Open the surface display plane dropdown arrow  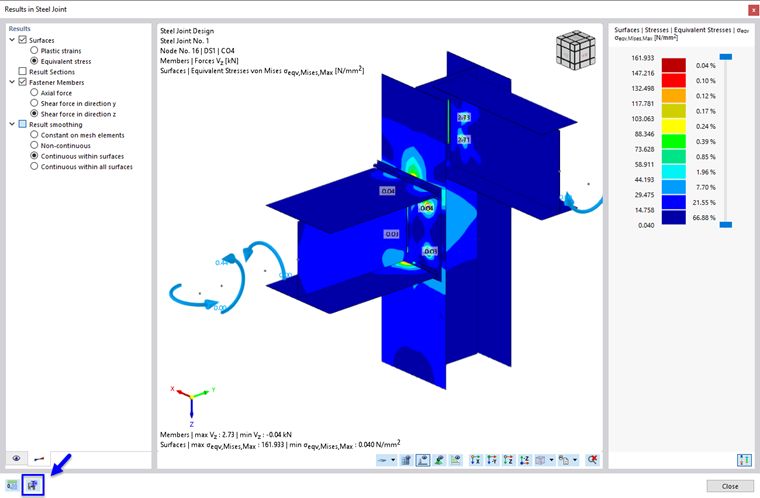393,460
